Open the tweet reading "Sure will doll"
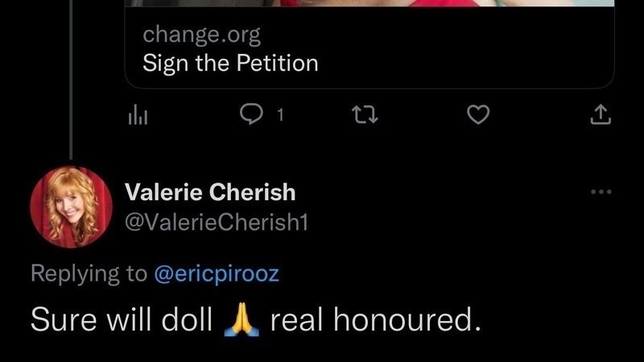The height and width of the screenshot is (362, 644). click(121, 320)
